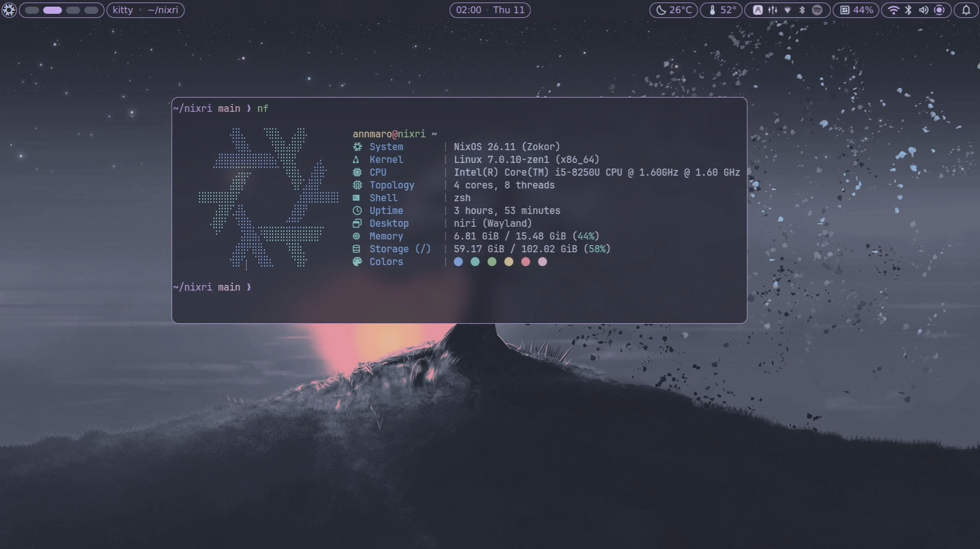The width and height of the screenshot is (980, 549).
Task: Click the Kernel Tux icon
Action: click(356, 160)
